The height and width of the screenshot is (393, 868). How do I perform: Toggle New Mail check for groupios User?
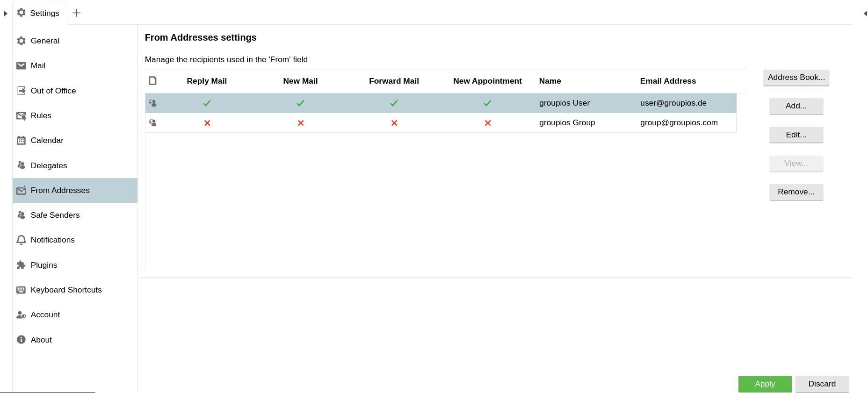coord(300,103)
